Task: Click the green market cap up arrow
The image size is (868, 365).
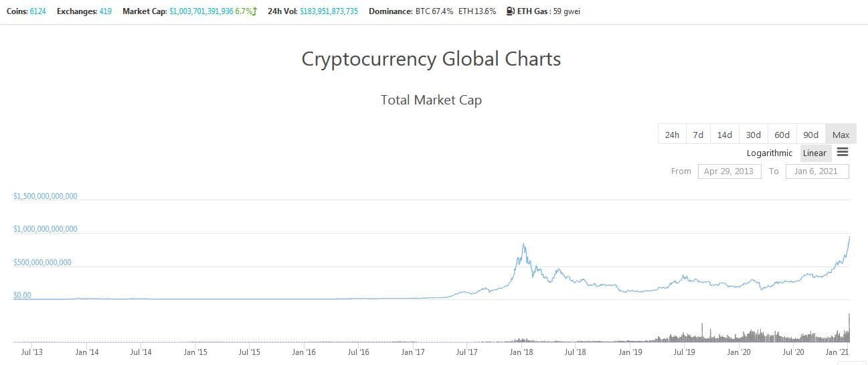Action: (x=254, y=11)
